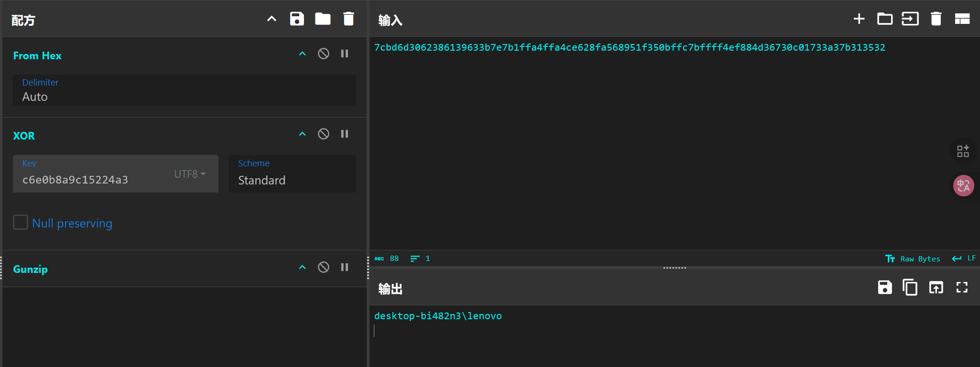Change Raw Bytes input encoding
The width and height of the screenshot is (980, 367).
pyautogui.click(x=913, y=259)
